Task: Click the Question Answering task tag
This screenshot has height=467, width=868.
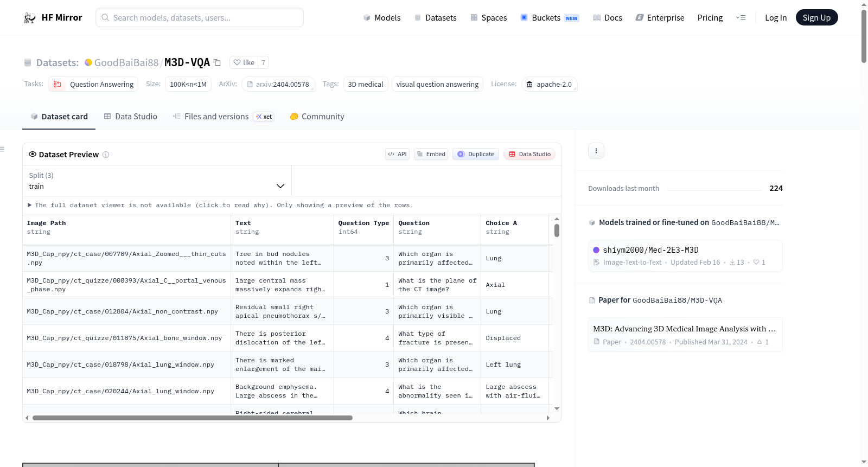Action: tap(93, 84)
